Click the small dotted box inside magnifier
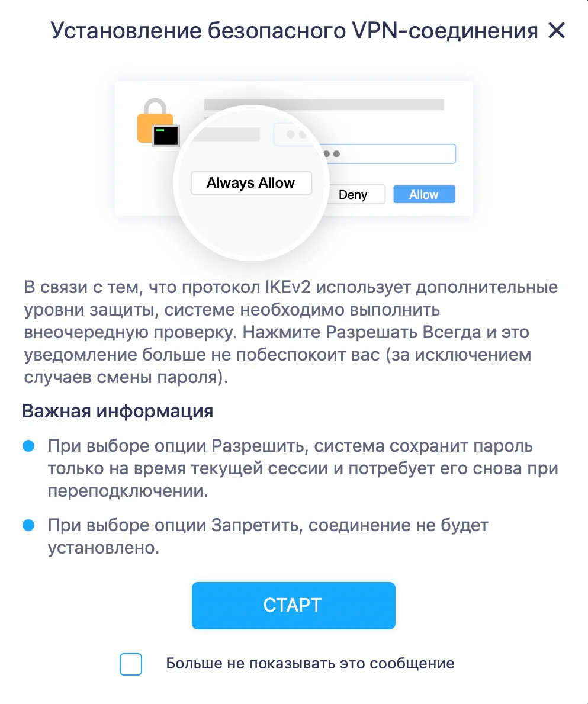 (x=292, y=134)
